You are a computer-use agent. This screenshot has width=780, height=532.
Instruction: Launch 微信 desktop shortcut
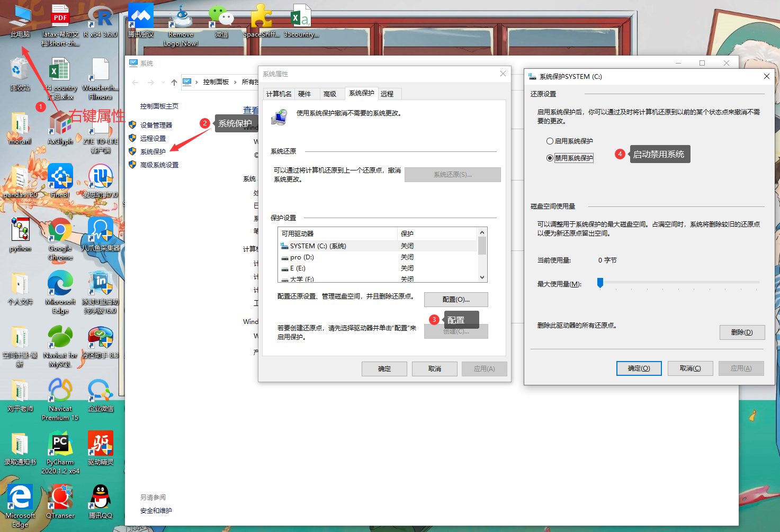pyautogui.click(x=221, y=20)
